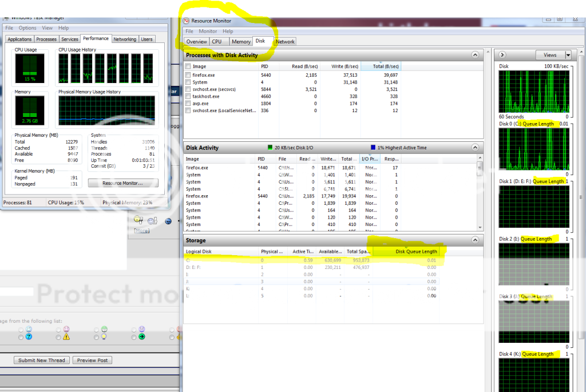Click the Resource Monitor title bar icon

186,21
